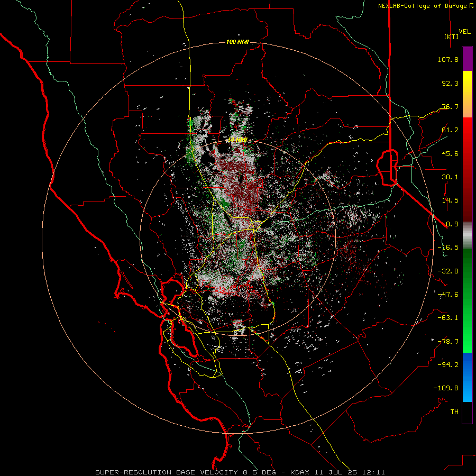The image size is (476, 476).
Task: Click the 92.3 scale value
Action: 450,83
